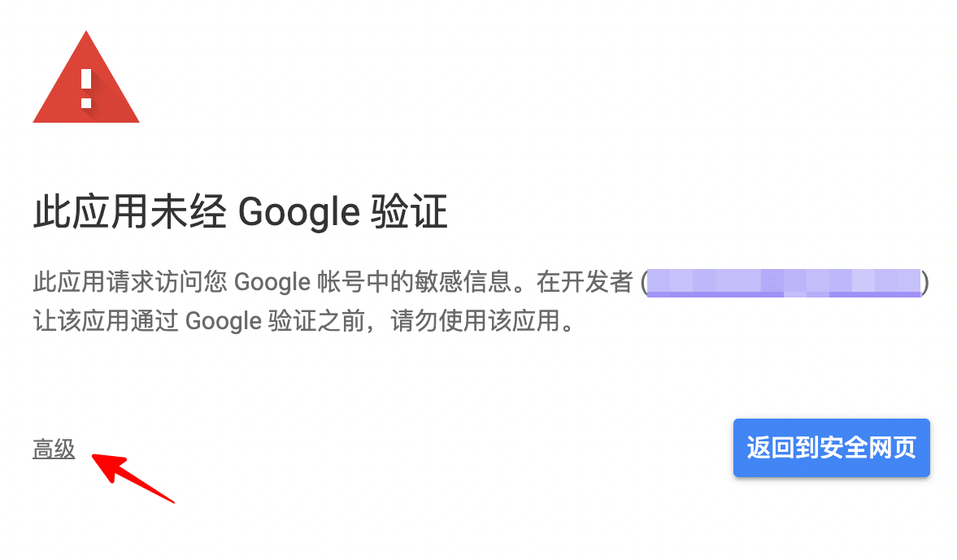Click the blue 返回到安全网页 button
This screenshot has width=957, height=560.
click(x=831, y=447)
